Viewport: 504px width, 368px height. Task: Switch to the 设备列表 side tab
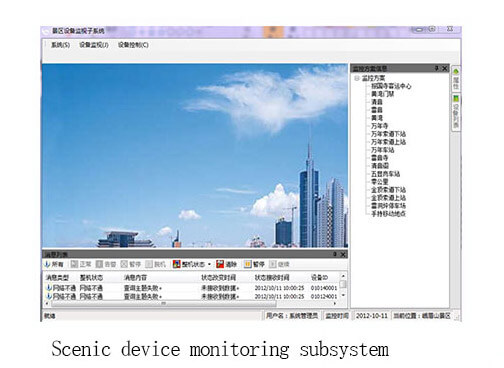click(456, 112)
